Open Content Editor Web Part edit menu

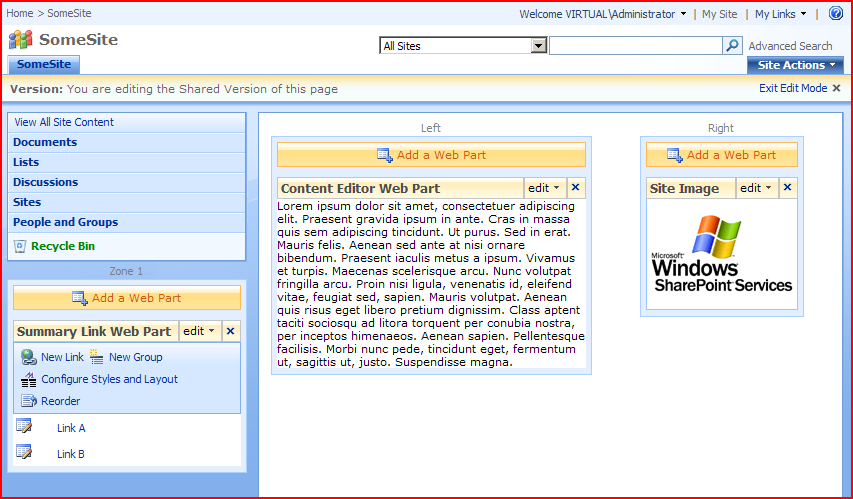point(544,188)
